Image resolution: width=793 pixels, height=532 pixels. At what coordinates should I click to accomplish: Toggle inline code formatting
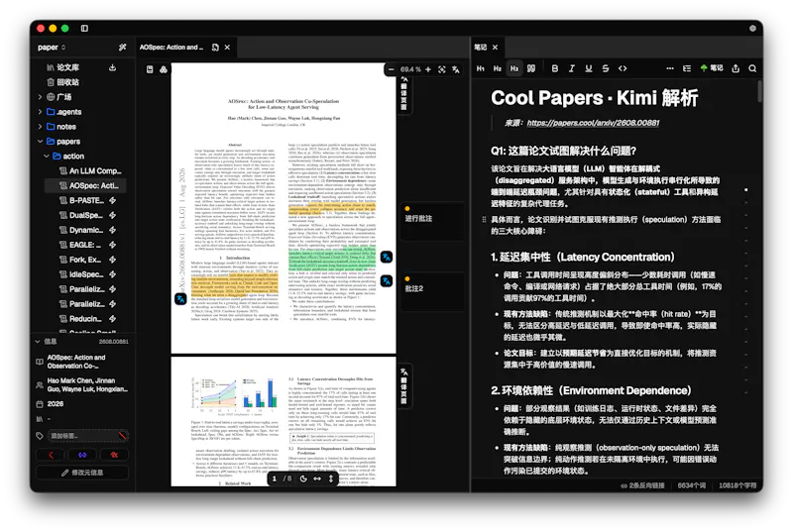623,68
